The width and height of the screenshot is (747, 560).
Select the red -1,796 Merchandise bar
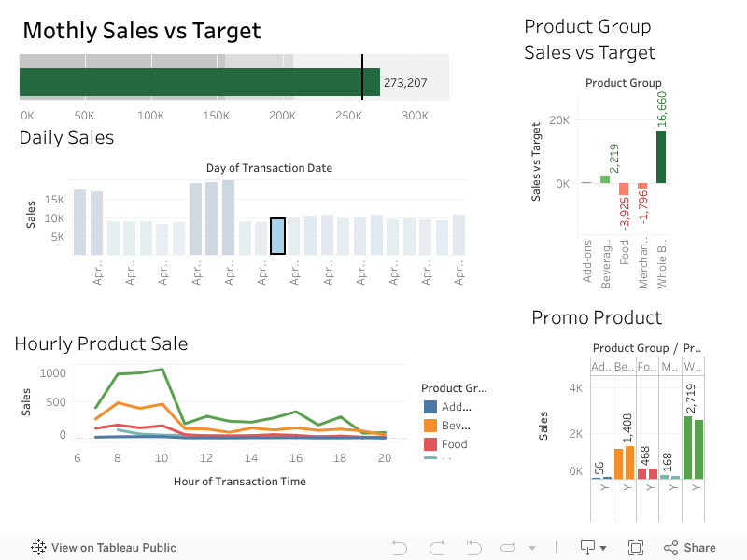coord(642,186)
